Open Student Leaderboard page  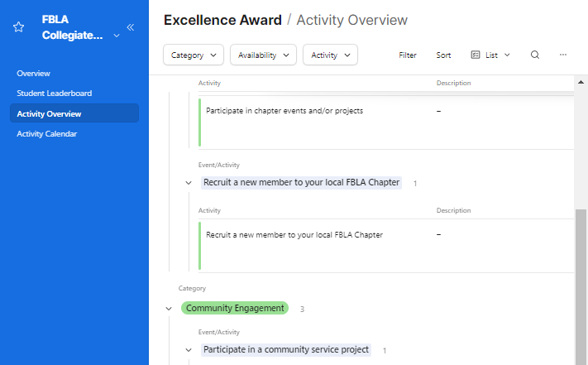54,94
